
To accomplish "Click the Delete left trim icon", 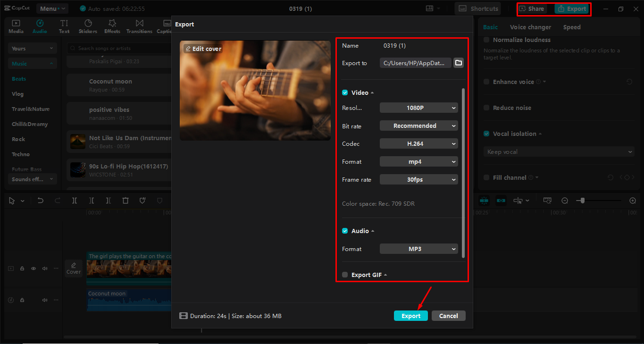I will 92,201.
